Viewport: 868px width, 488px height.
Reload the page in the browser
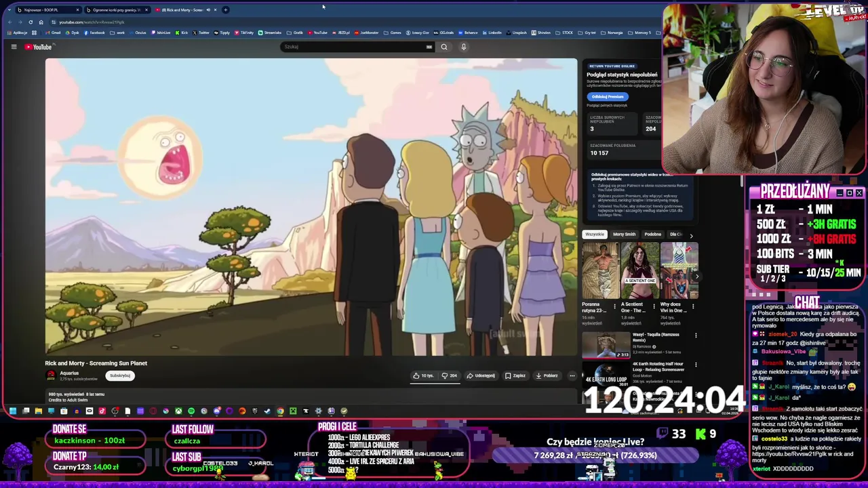31,22
